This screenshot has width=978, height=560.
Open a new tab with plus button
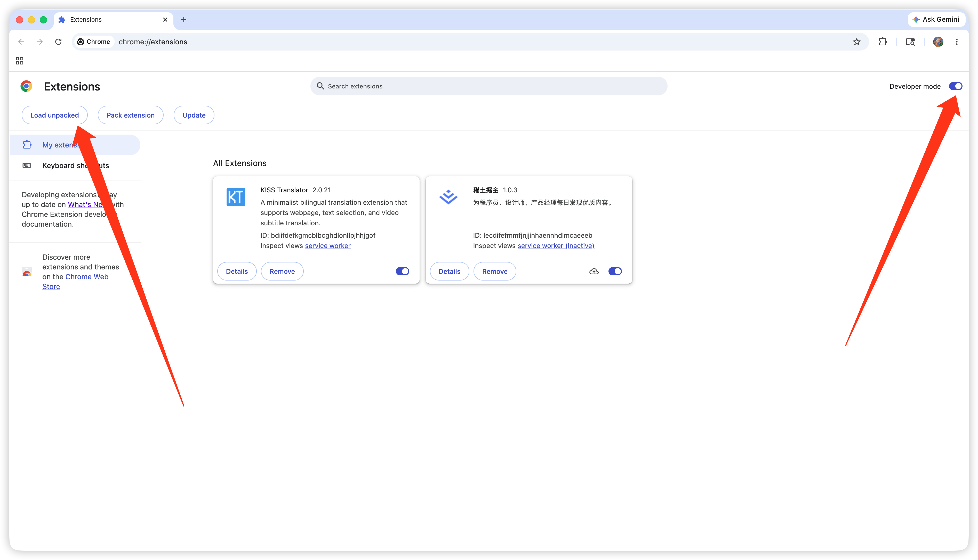pyautogui.click(x=184, y=20)
